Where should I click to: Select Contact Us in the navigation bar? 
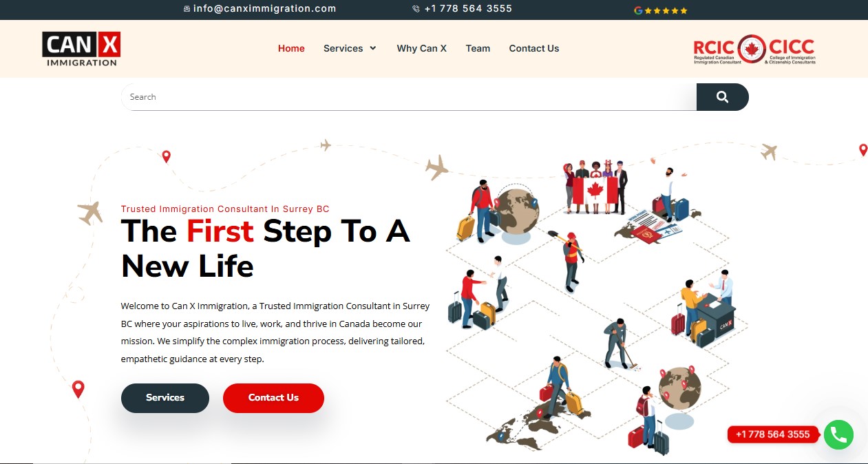coord(534,48)
